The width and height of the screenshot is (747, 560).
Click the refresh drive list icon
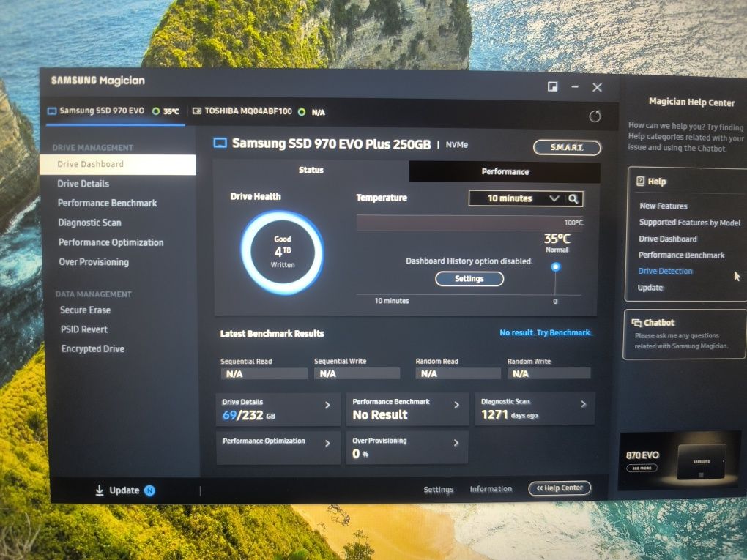tap(595, 116)
